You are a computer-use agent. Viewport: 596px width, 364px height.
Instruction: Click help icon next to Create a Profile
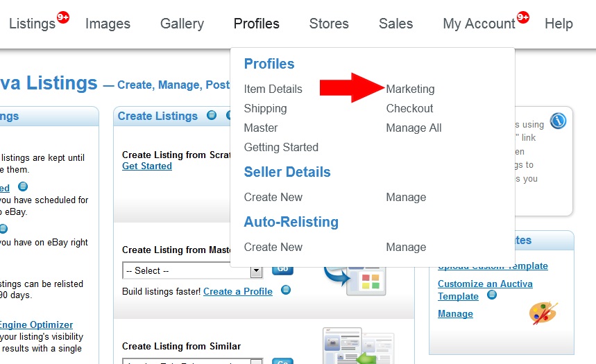286,291
